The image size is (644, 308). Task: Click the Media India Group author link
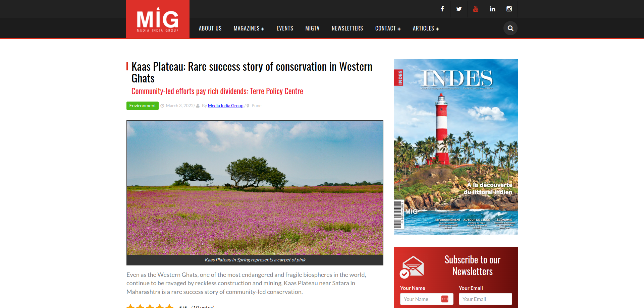click(x=225, y=106)
